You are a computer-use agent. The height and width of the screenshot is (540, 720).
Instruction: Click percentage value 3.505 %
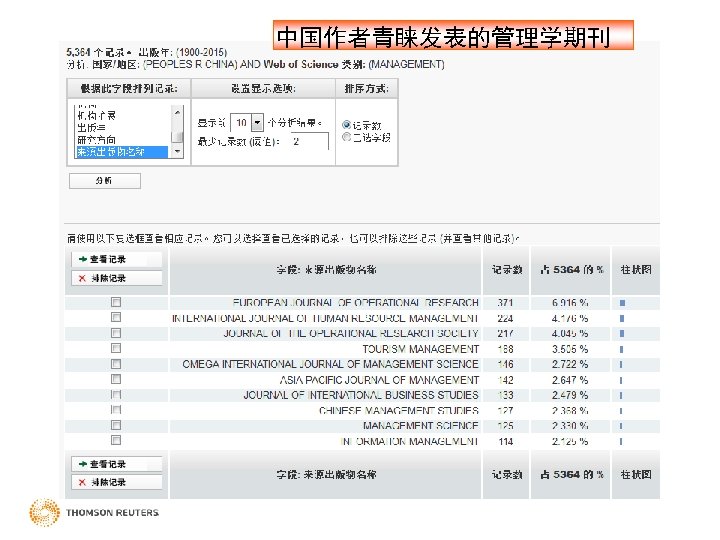point(570,349)
